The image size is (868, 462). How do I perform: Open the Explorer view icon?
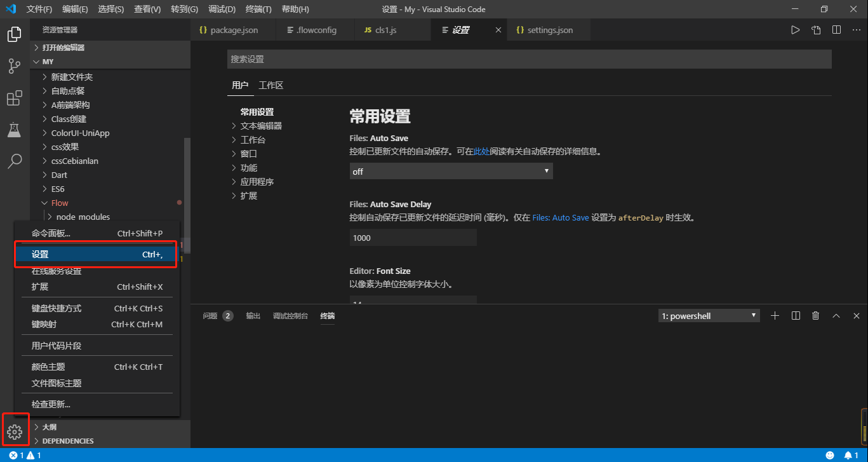pos(15,34)
